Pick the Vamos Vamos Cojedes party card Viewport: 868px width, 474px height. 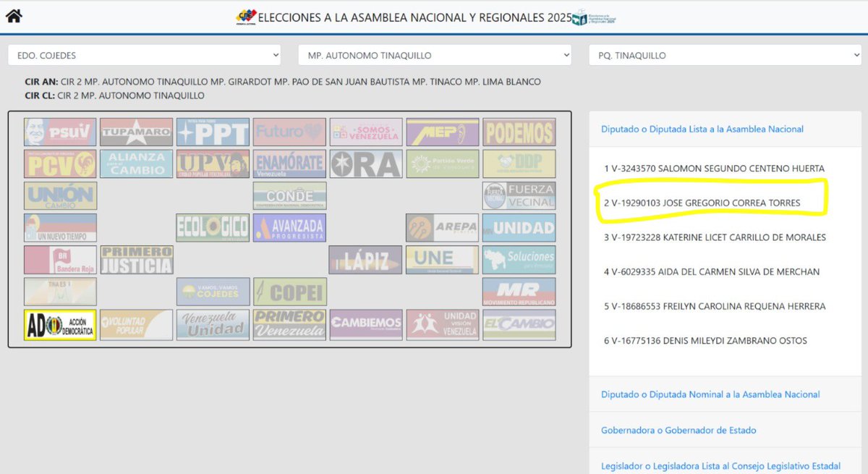point(213,292)
